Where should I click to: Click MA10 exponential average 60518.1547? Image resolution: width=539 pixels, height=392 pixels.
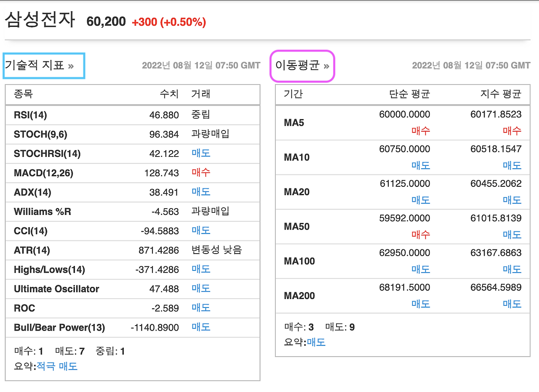496,149
